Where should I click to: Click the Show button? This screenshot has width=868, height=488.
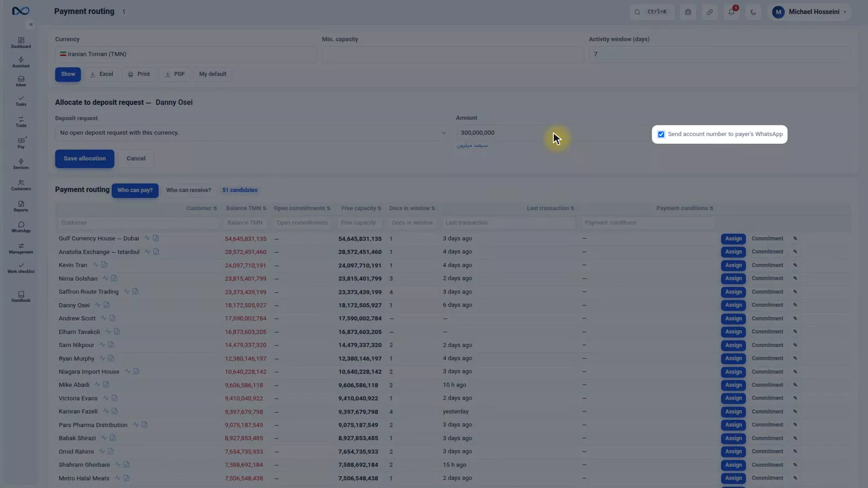point(68,74)
